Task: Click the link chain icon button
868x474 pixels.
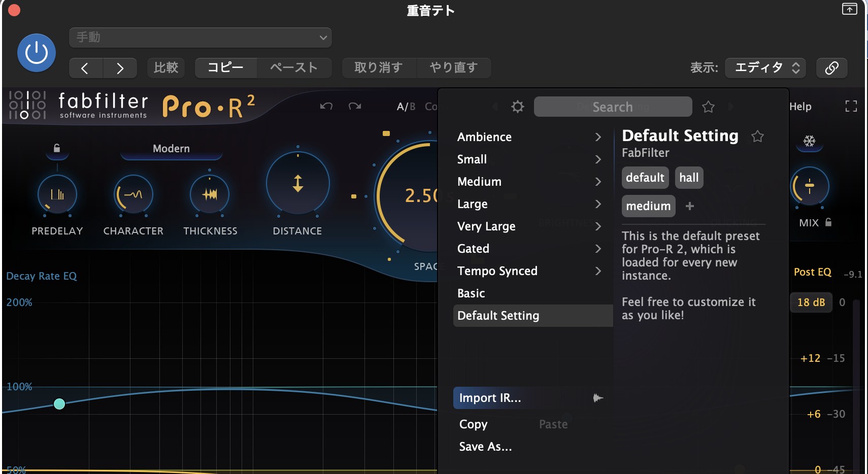Action: click(x=831, y=68)
